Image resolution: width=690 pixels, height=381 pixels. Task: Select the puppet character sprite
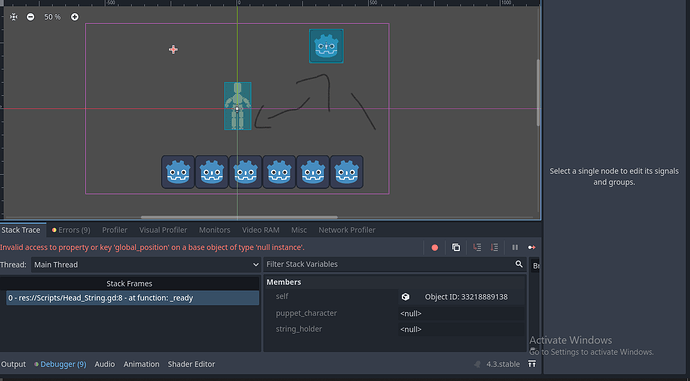tap(238, 106)
